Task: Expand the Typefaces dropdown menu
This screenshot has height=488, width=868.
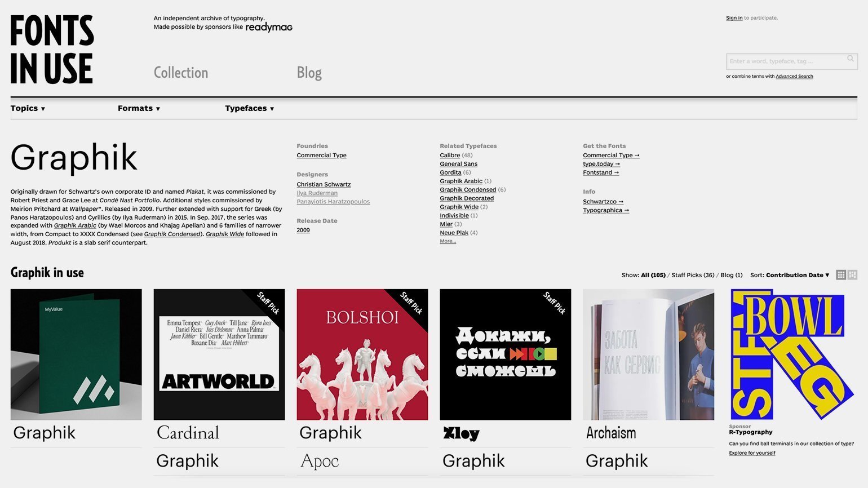Action: pos(250,108)
